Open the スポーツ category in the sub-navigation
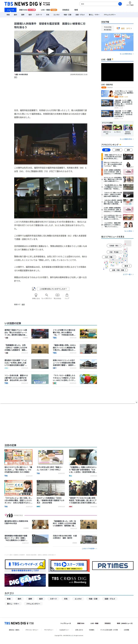 39,15
